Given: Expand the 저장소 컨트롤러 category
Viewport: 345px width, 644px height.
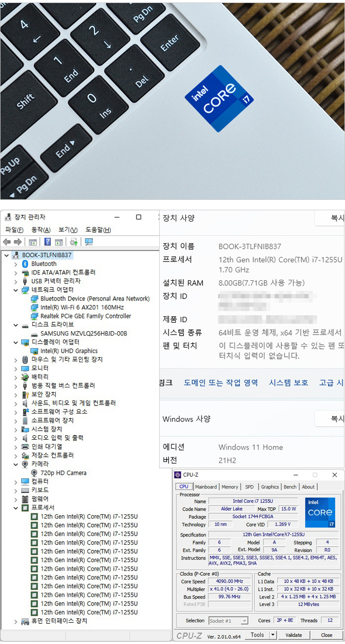Looking at the screenshot, I should point(15,455).
